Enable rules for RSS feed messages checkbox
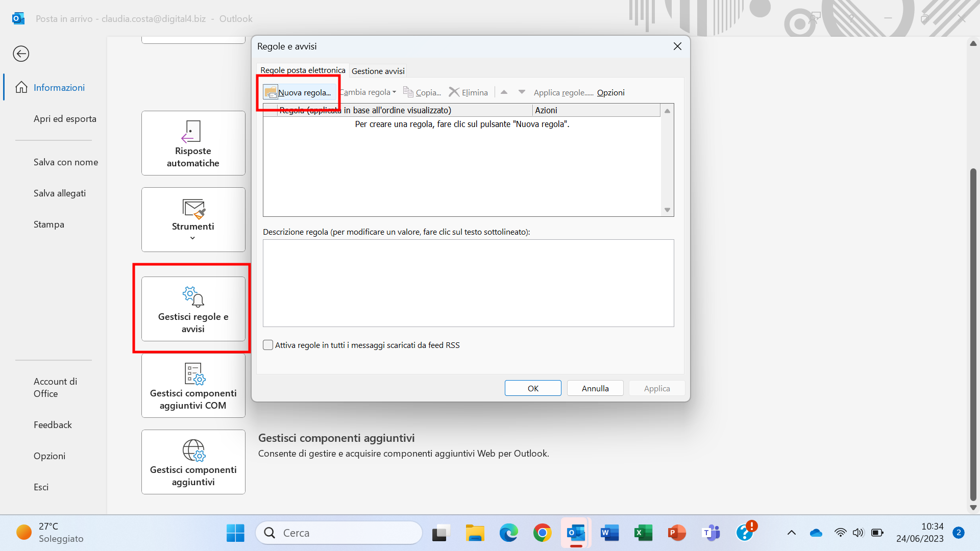Image resolution: width=980 pixels, height=551 pixels. pyautogui.click(x=268, y=345)
